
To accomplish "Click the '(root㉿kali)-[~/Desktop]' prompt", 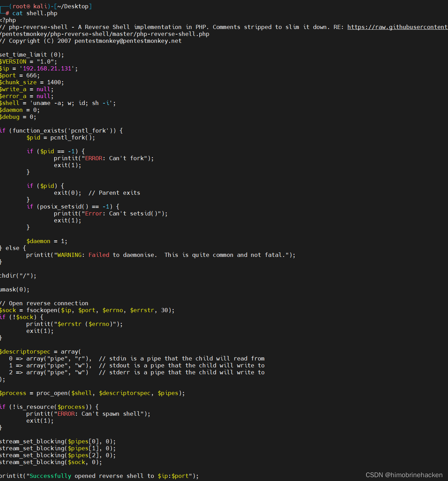I will pos(50,6).
